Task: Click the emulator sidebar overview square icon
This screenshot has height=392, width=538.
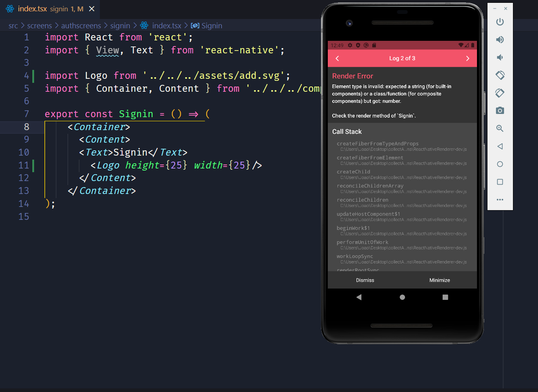Action: 500,182
